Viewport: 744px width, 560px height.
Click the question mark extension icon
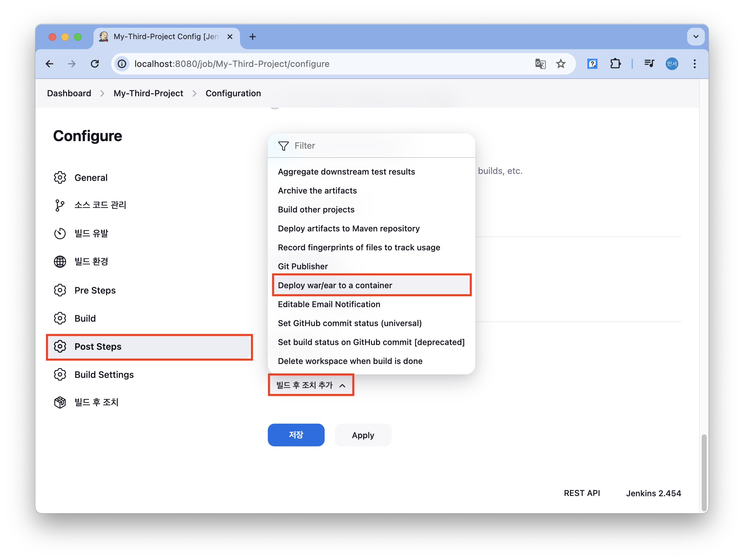pos(592,64)
